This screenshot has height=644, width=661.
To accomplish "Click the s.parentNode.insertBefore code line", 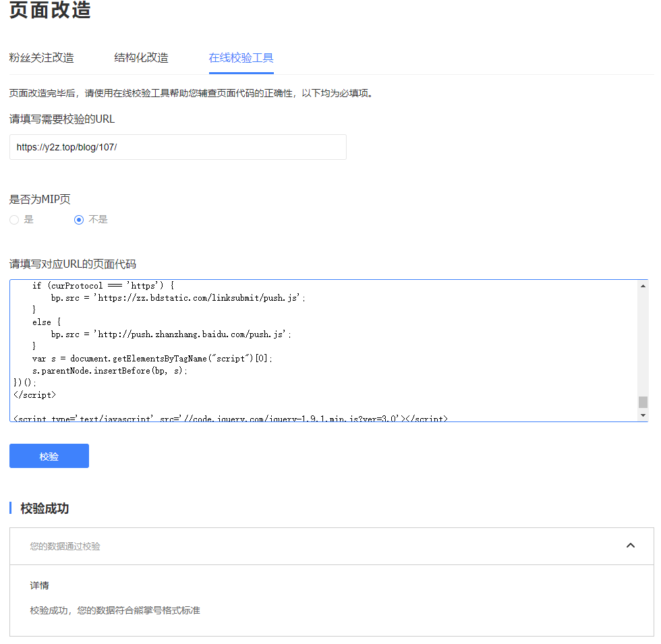I will [x=110, y=371].
